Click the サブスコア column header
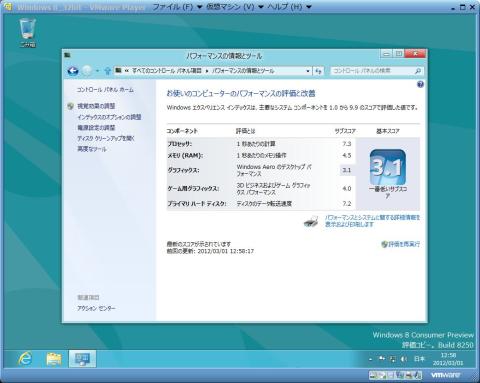Image resolution: width=480 pixels, height=383 pixels. 345,131
